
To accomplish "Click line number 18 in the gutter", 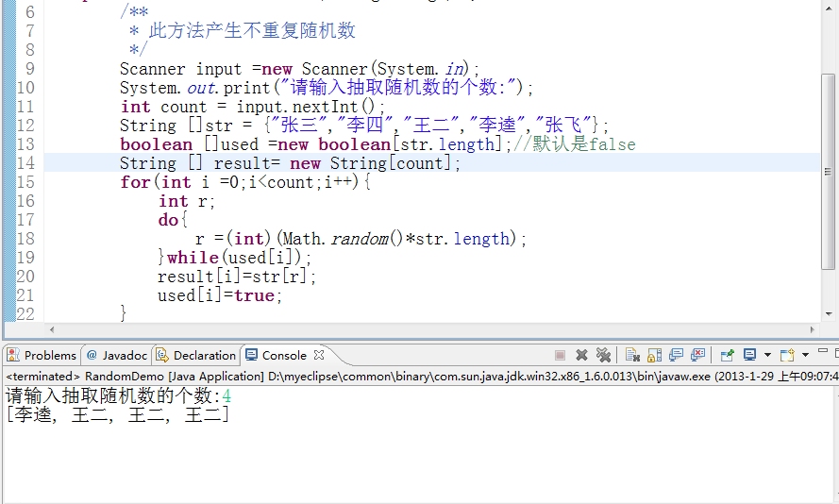I will [25, 239].
